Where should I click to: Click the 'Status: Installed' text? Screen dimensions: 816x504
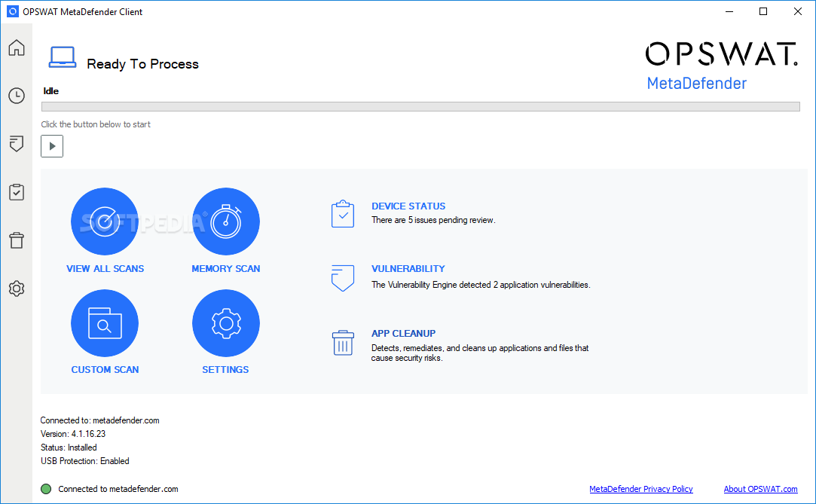coord(69,447)
